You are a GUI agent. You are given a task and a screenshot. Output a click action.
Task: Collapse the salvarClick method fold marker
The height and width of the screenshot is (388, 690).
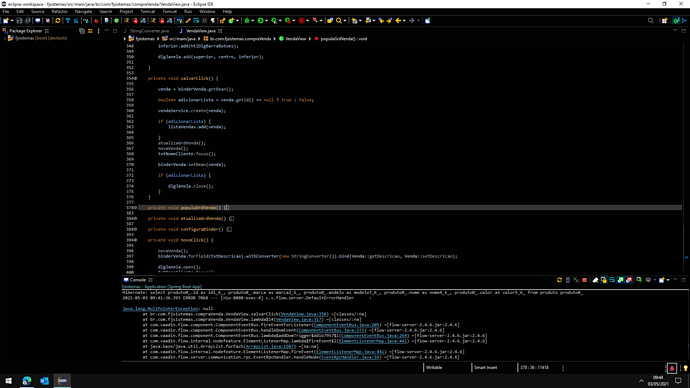pyautogui.click(x=136, y=78)
